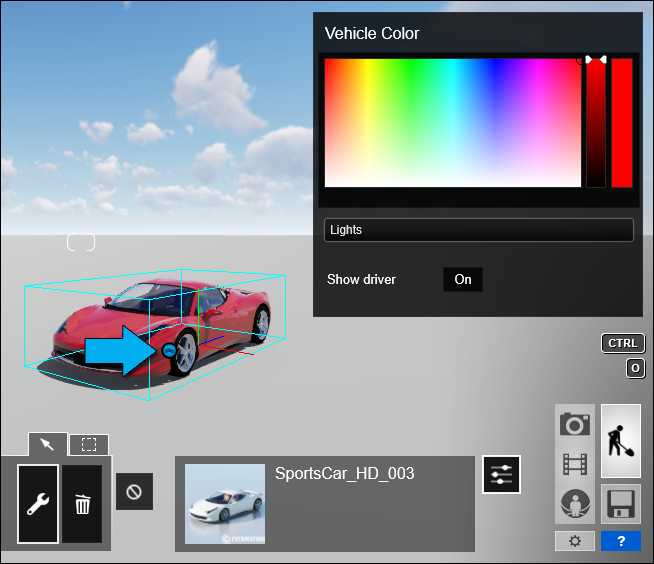Toggle Show driver On button
Image resolution: width=654 pixels, height=564 pixels.
(x=463, y=279)
